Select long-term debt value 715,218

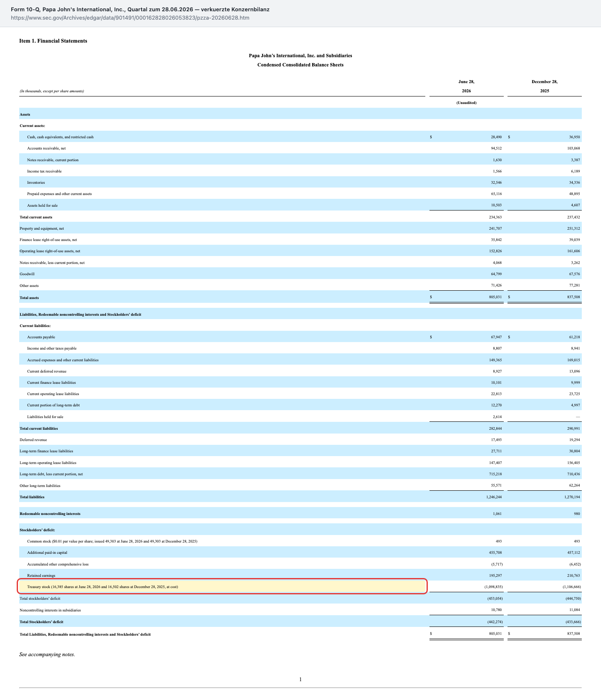coord(495,474)
